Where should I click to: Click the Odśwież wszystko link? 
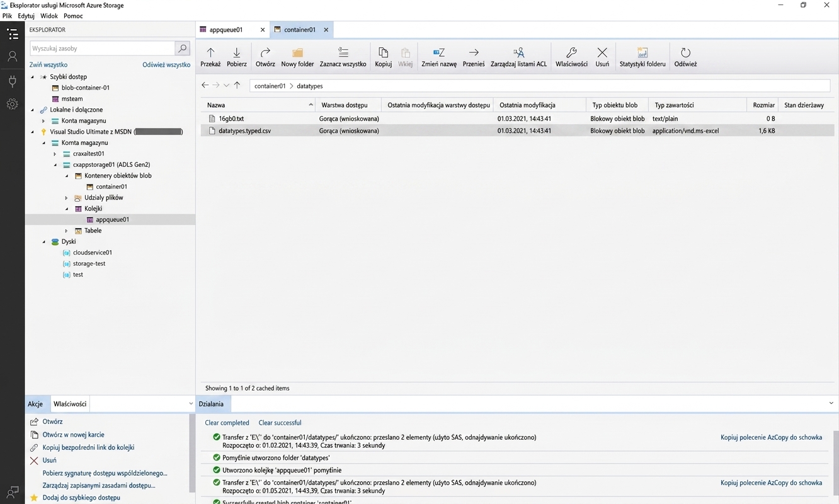click(166, 65)
